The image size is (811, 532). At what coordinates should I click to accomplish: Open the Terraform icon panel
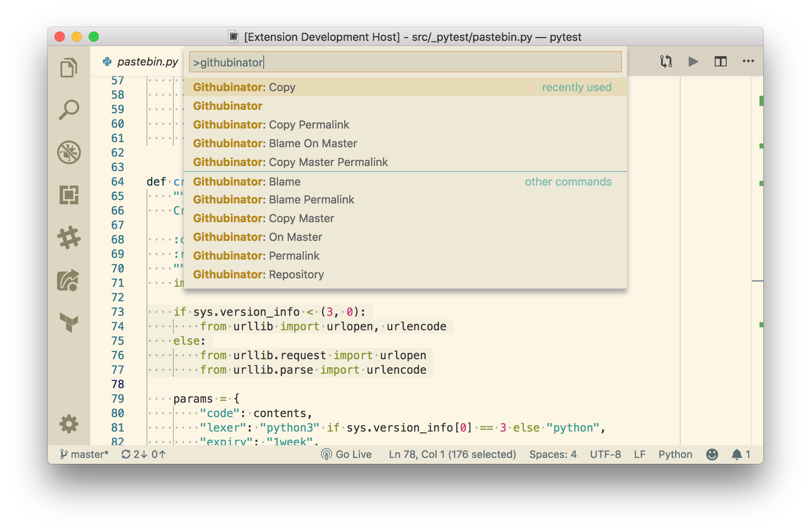click(x=69, y=323)
